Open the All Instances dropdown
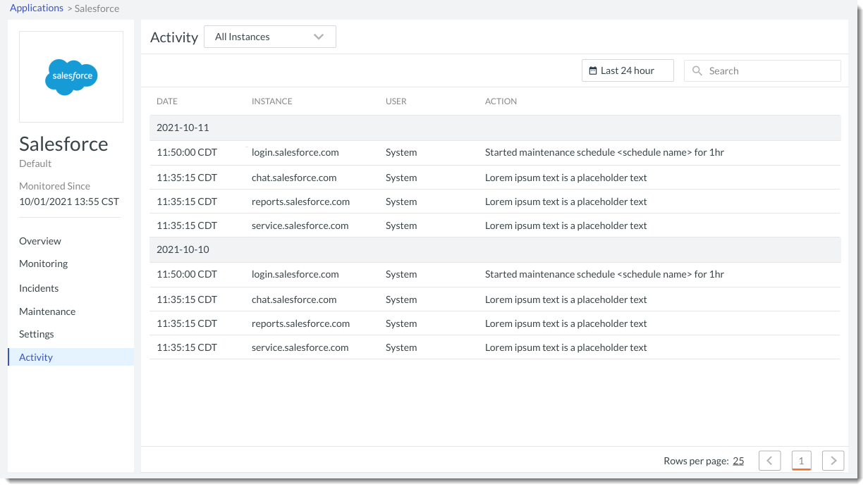 270,36
